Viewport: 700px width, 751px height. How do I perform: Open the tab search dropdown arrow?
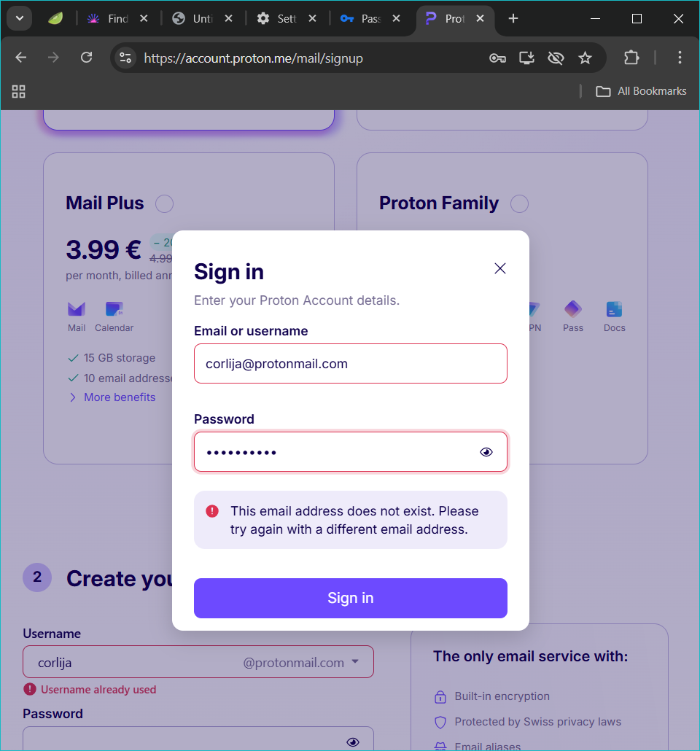[x=20, y=18]
